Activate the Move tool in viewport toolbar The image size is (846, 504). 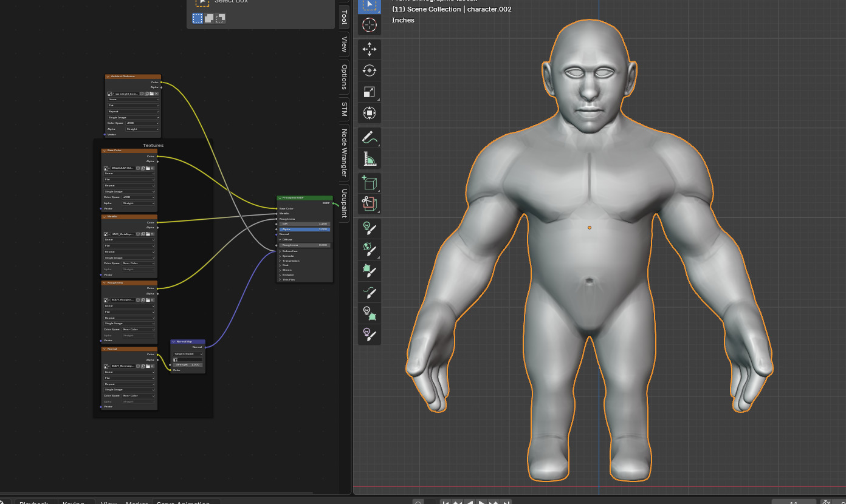click(369, 49)
